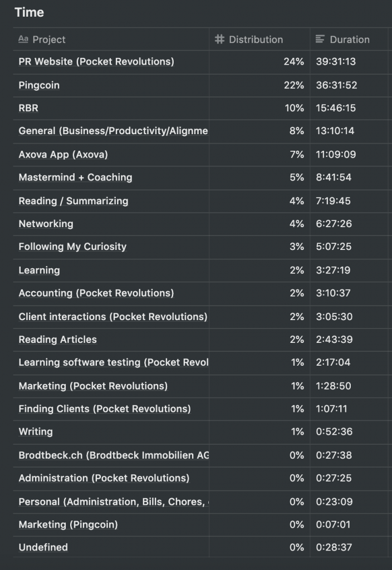Open the Axova App (Axova) entry
This screenshot has width=392, height=570.
(63, 154)
